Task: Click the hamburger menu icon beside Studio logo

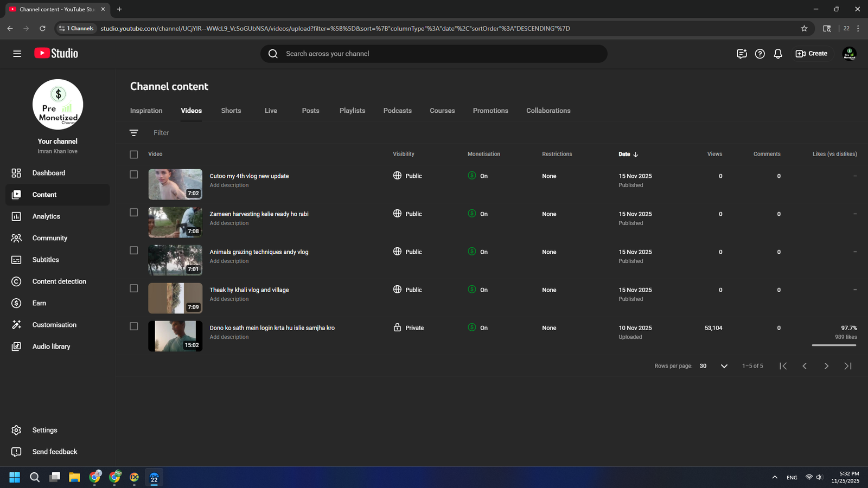Action: click(17, 54)
